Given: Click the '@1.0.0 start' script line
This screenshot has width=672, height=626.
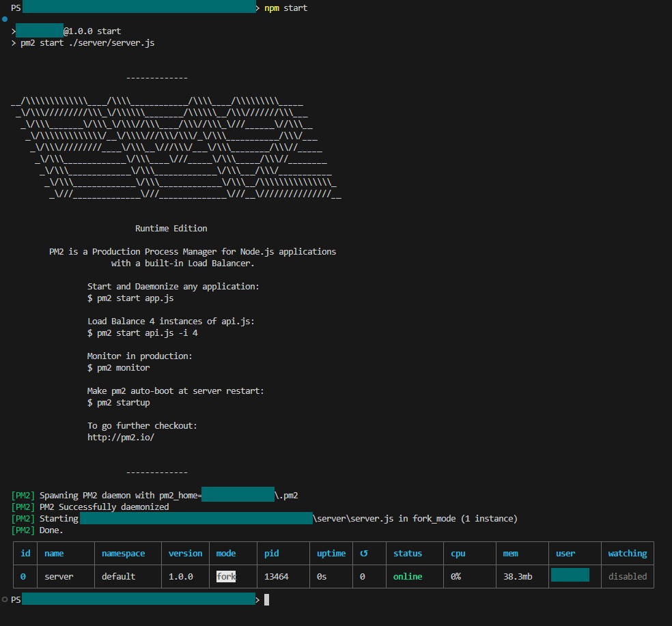Looking at the screenshot, I should (92, 31).
